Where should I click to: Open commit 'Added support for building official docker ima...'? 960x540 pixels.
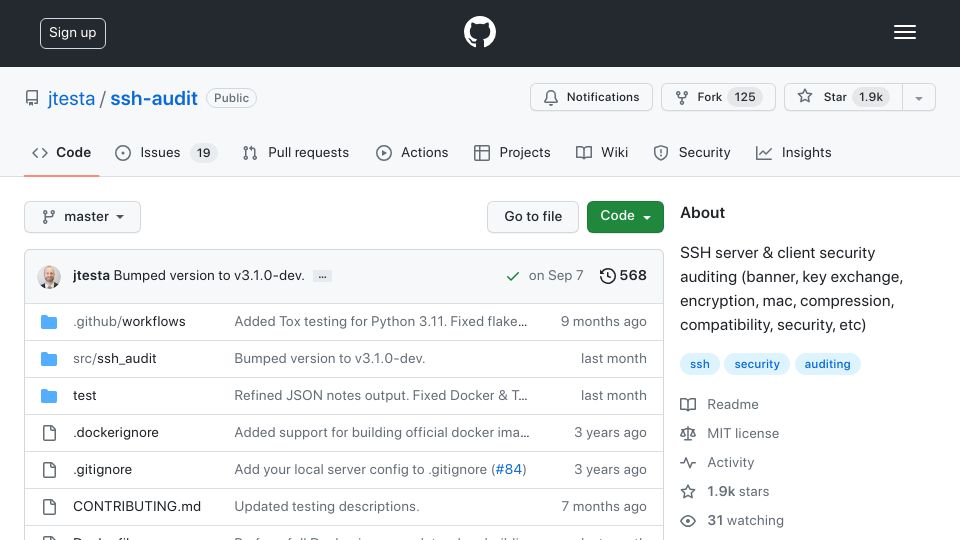(381, 432)
